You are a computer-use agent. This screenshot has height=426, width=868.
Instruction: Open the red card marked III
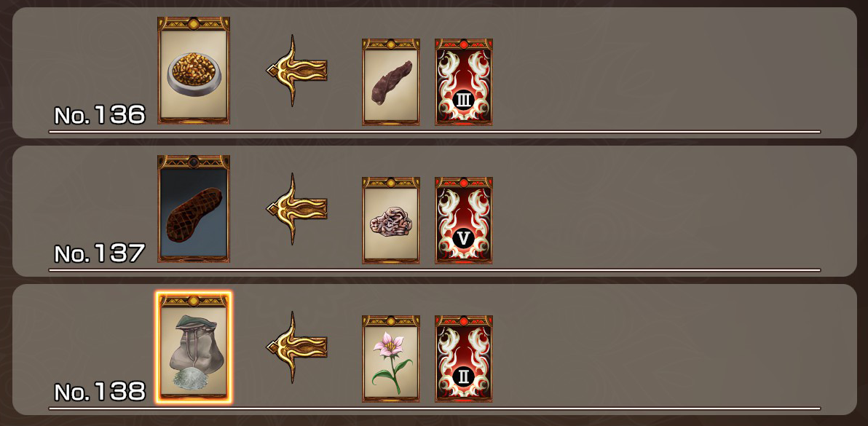pos(464,82)
